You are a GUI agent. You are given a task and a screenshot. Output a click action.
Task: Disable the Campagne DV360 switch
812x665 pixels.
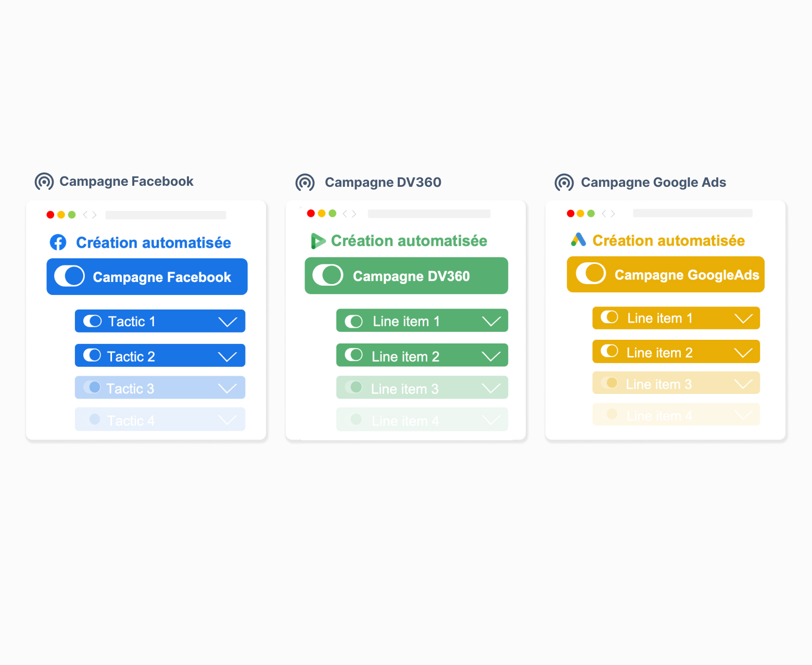pyautogui.click(x=328, y=275)
